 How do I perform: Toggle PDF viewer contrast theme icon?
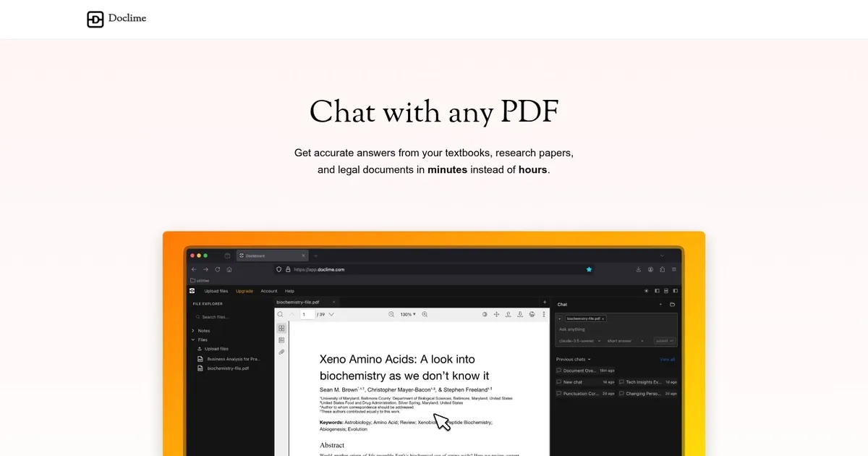pyautogui.click(x=485, y=314)
